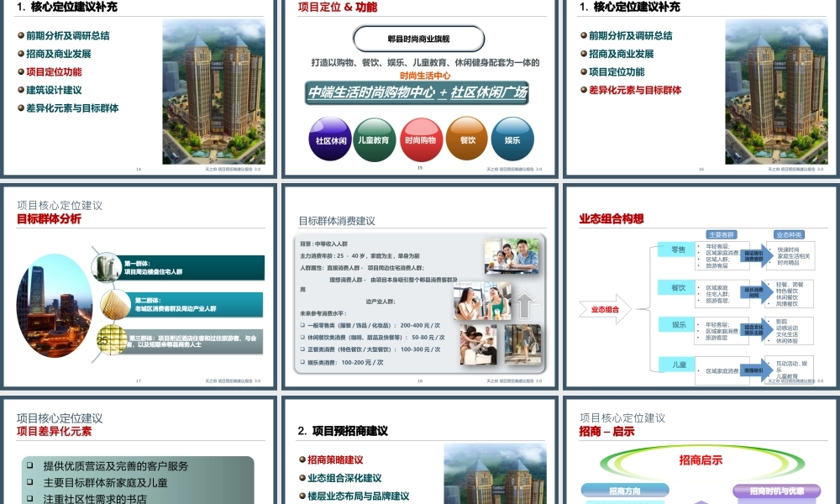Select the 项目定位 & 功能 slide thumbnail
The width and height of the screenshot is (840, 504).
click(419, 88)
